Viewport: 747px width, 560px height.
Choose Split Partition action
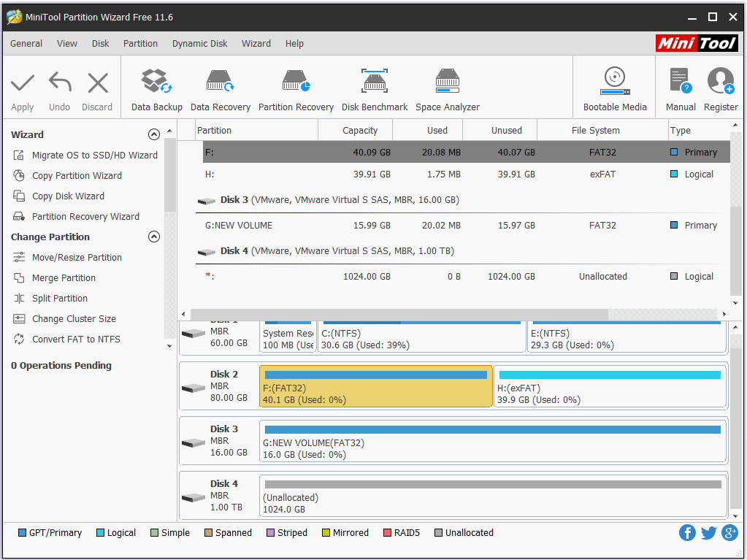pyautogui.click(x=60, y=299)
